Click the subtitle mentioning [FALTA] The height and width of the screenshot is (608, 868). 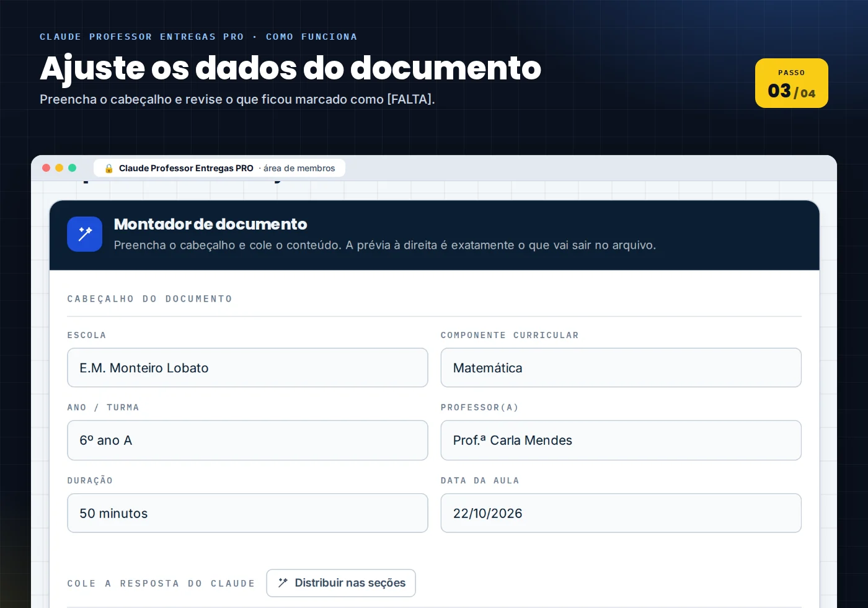click(237, 99)
